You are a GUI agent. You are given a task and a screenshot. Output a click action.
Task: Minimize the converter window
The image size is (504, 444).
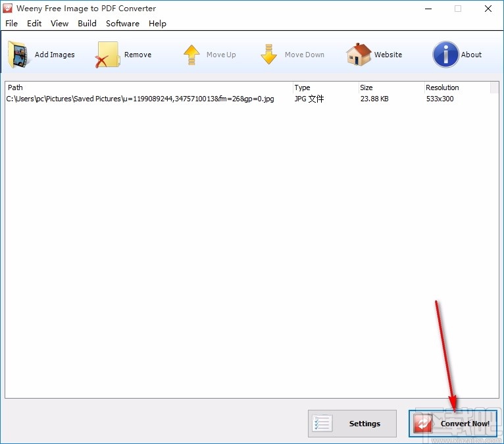pos(428,9)
